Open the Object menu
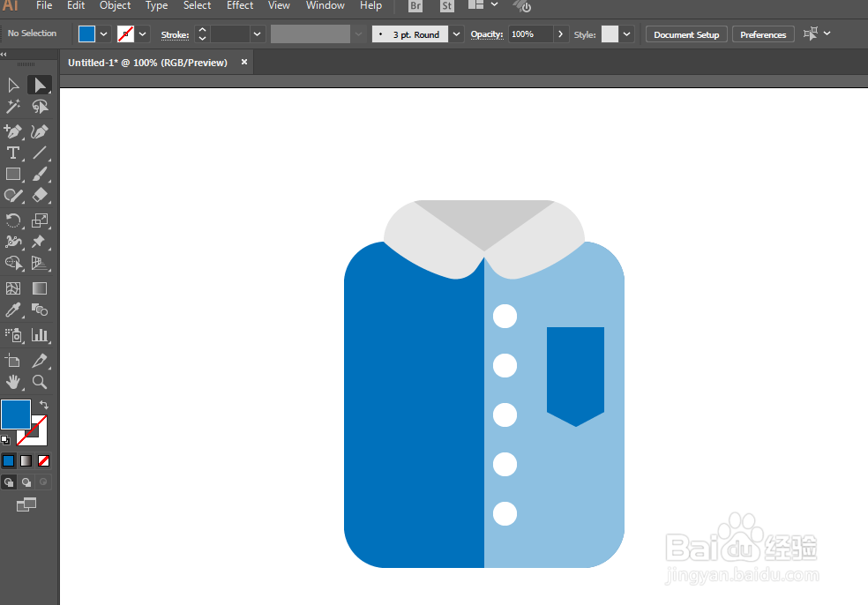The width and height of the screenshot is (868, 605). (116, 5)
